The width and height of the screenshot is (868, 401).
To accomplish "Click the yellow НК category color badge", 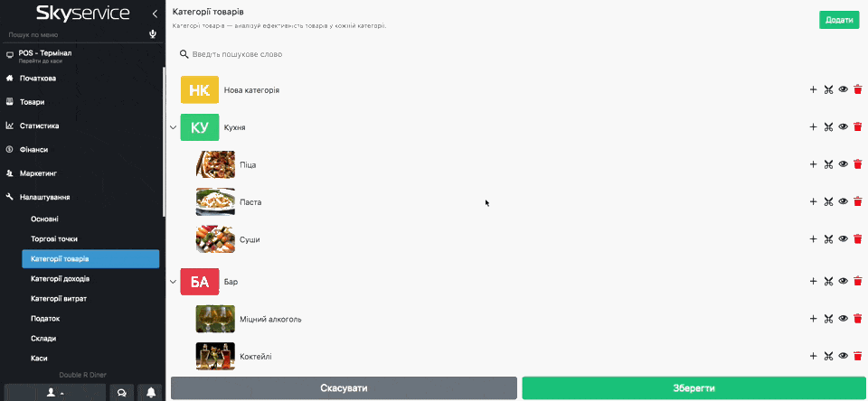I will click(x=200, y=90).
